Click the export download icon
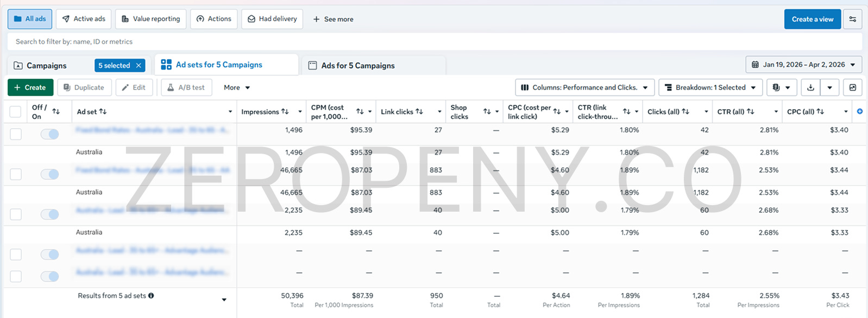The width and height of the screenshot is (868, 318). point(810,87)
